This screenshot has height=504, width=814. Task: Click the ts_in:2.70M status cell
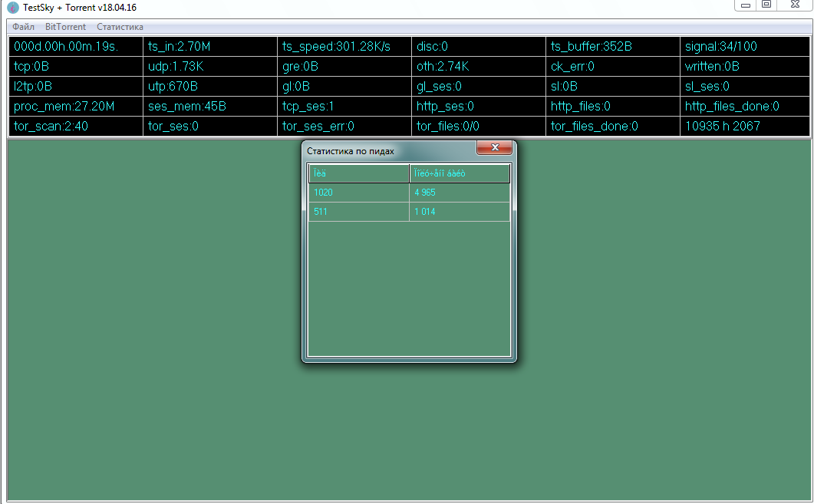[x=209, y=47]
